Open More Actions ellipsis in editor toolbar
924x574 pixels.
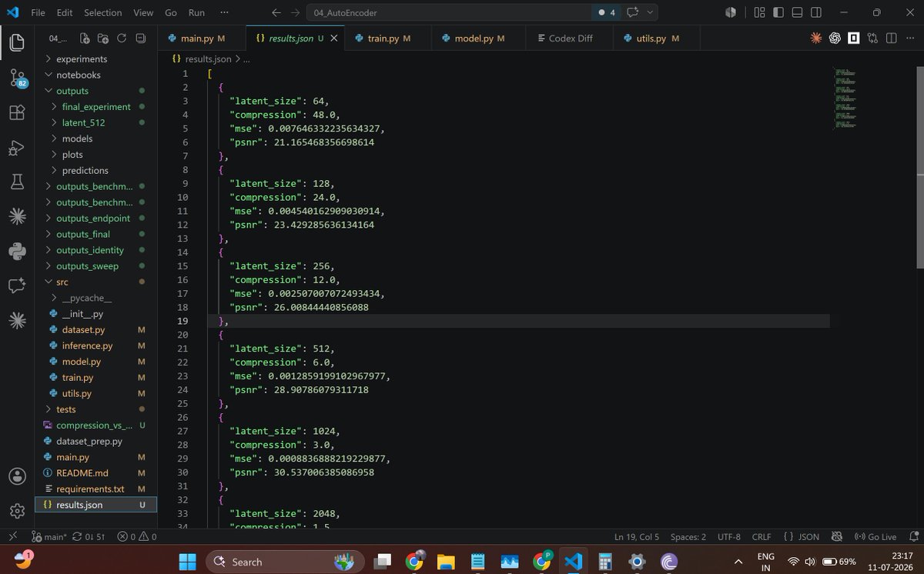coord(910,38)
